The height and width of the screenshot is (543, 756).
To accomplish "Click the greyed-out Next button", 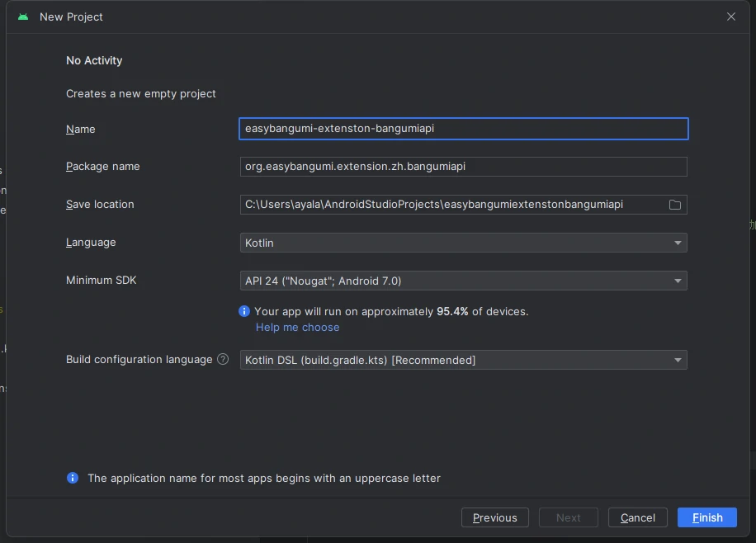I will (x=568, y=517).
